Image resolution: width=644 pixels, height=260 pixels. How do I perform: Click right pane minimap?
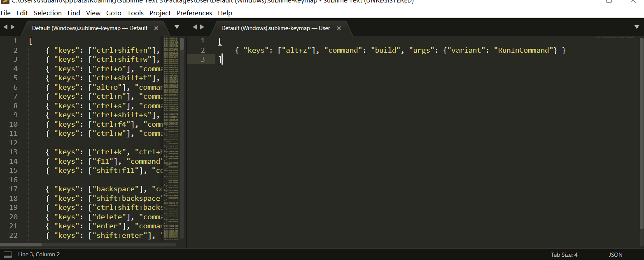tap(616, 37)
